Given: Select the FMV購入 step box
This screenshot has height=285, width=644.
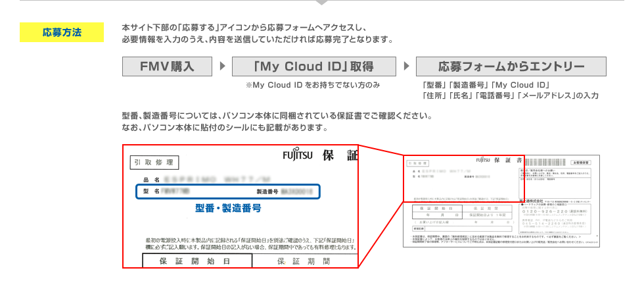Looking at the screenshot, I should (x=167, y=66).
